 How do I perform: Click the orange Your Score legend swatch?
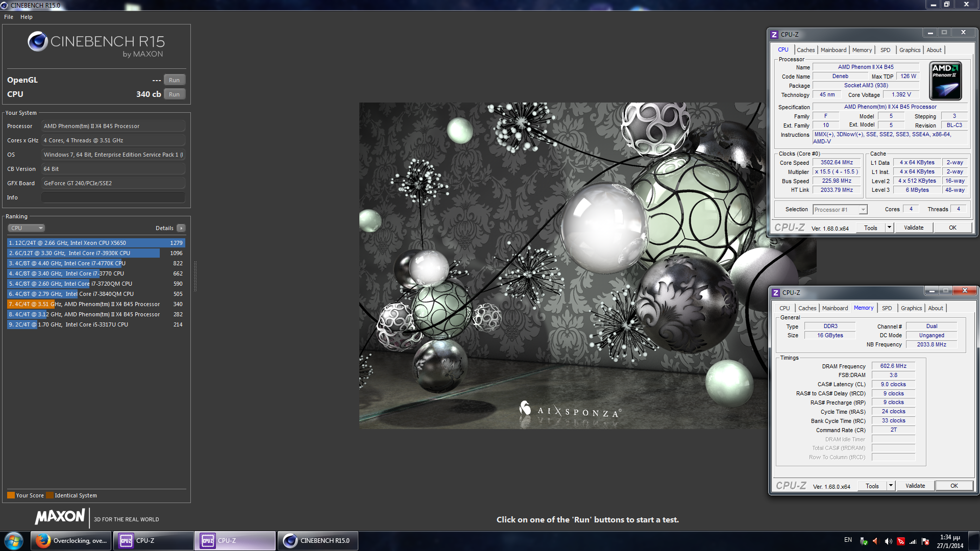tap(11, 495)
